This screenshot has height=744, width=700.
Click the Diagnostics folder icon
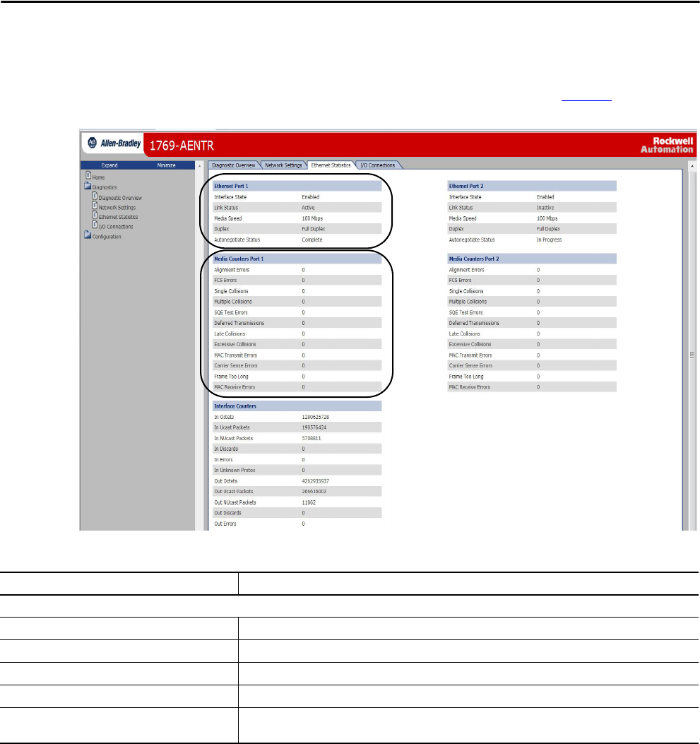(88, 186)
